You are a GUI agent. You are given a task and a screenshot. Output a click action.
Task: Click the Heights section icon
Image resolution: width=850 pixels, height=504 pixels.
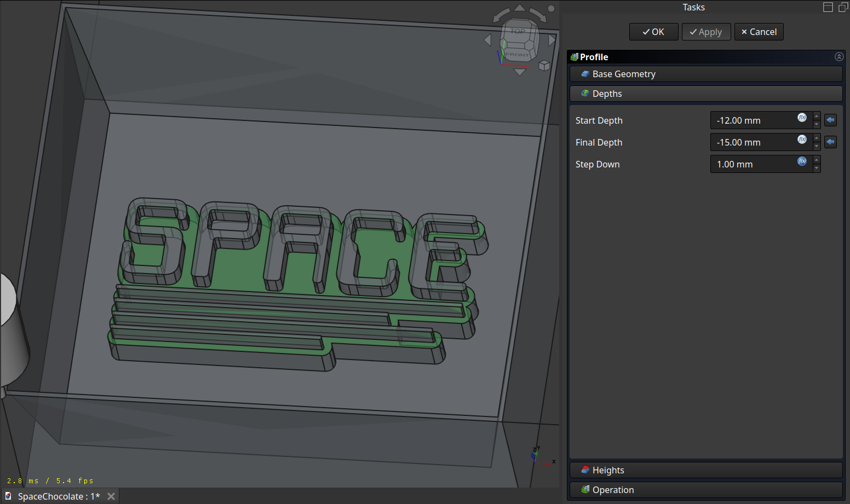[x=585, y=470]
